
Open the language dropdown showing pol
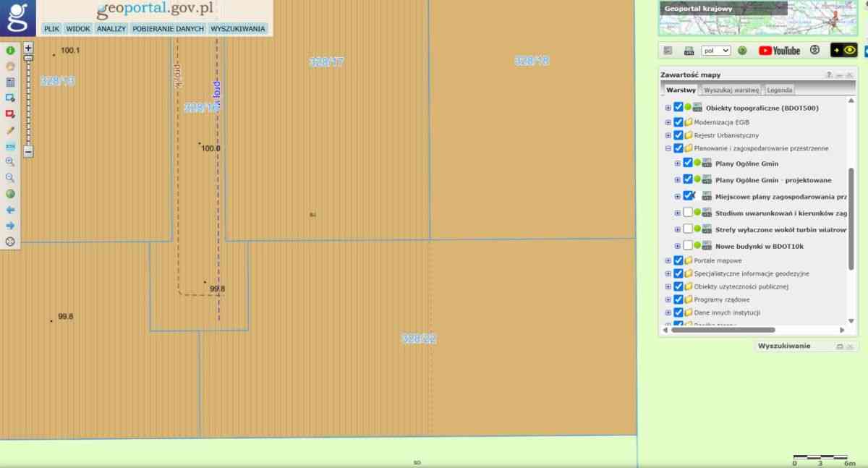pos(716,51)
